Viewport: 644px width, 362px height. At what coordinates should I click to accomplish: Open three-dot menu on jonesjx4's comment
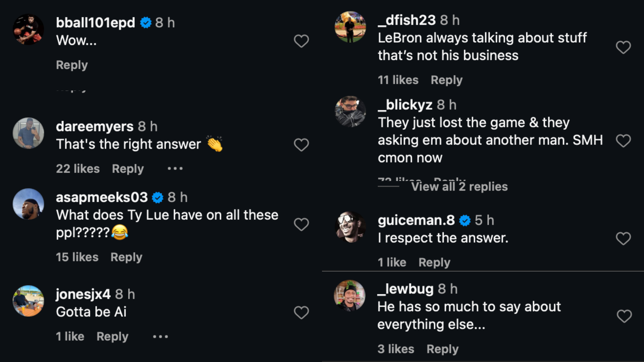[160, 337]
